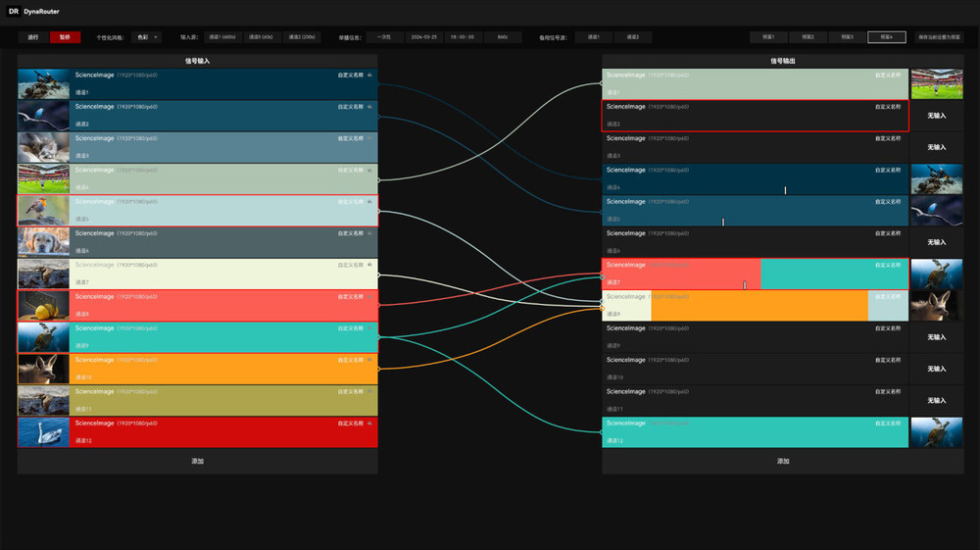Screen dimensions: 980x550
Task: Click the orange segment in output 通道8
Action: (759, 306)
